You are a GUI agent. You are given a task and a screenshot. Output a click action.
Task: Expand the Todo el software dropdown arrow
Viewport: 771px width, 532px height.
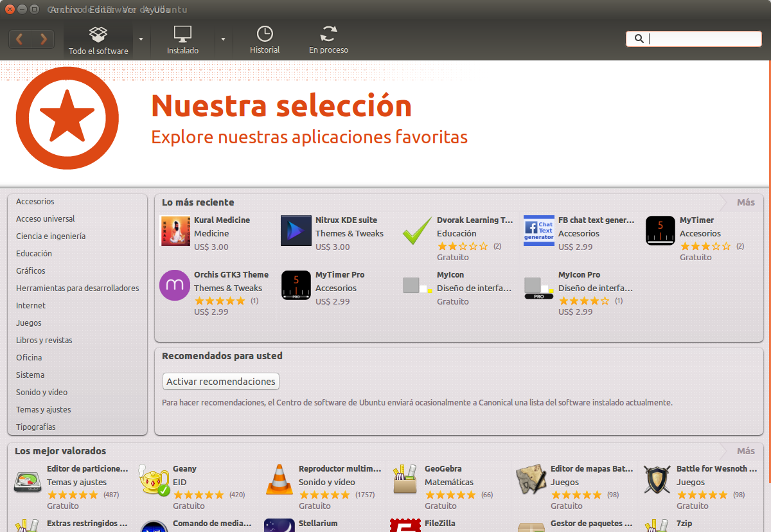pos(141,39)
